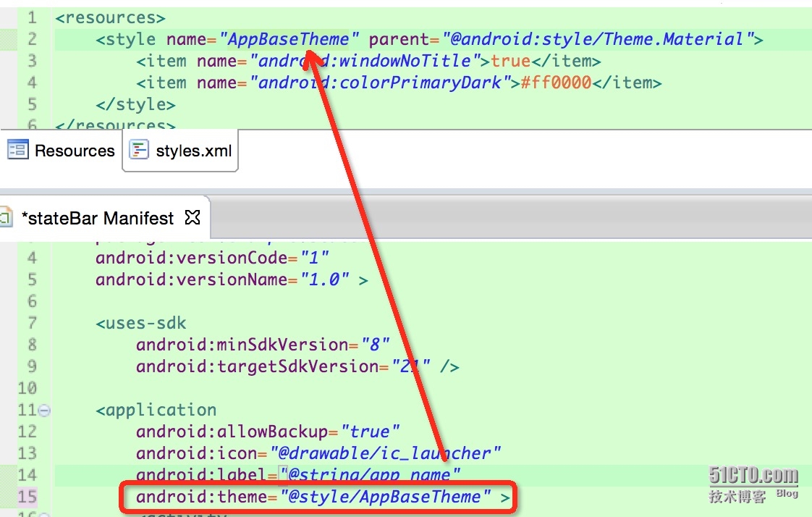Click the android:versionCode attribute
The image size is (812, 517).
[192, 258]
